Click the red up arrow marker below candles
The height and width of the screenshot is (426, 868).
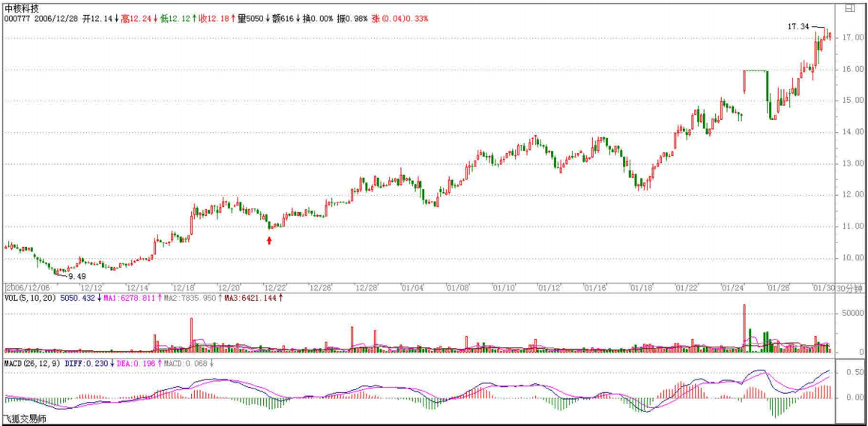pyautogui.click(x=270, y=240)
